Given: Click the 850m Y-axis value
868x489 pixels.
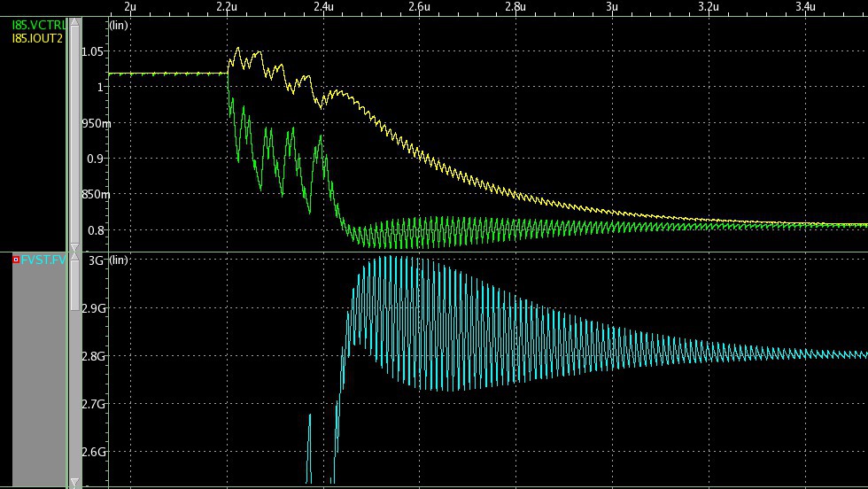Looking at the screenshot, I should 97,194.
